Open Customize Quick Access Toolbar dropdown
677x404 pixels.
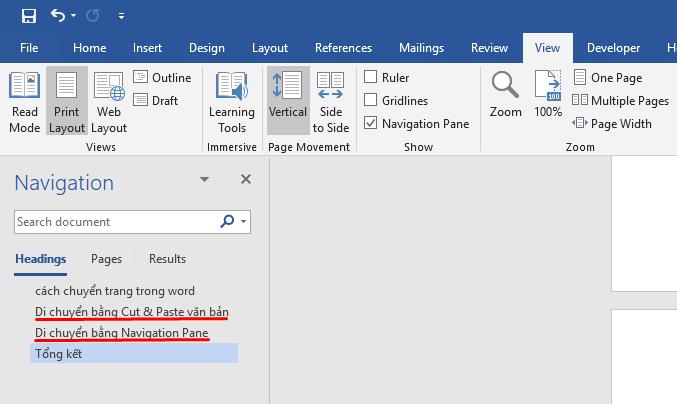(x=121, y=16)
